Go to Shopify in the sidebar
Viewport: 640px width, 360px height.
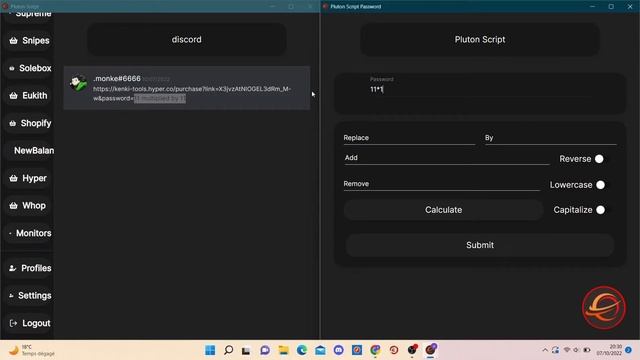(29, 123)
